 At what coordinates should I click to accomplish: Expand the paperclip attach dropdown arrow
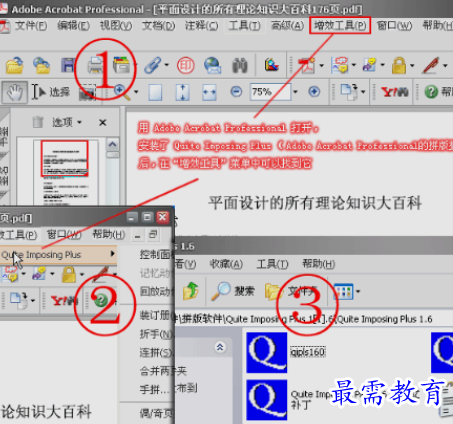point(166,65)
